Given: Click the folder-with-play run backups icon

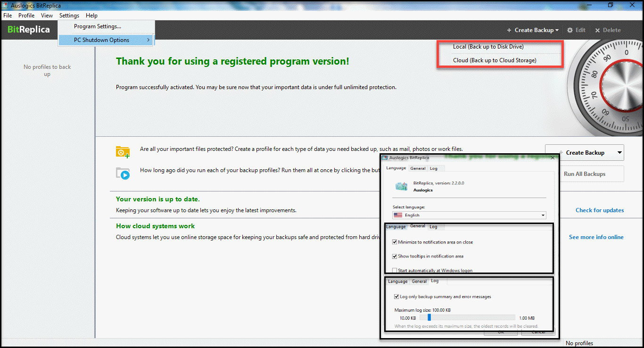Looking at the screenshot, I should [x=123, y=174].
